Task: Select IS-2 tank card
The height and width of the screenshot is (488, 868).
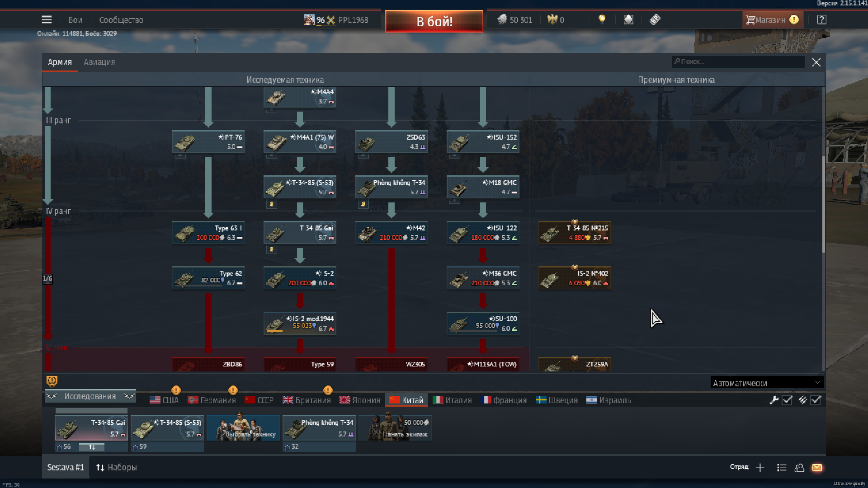Action: [x=300, y=278]
